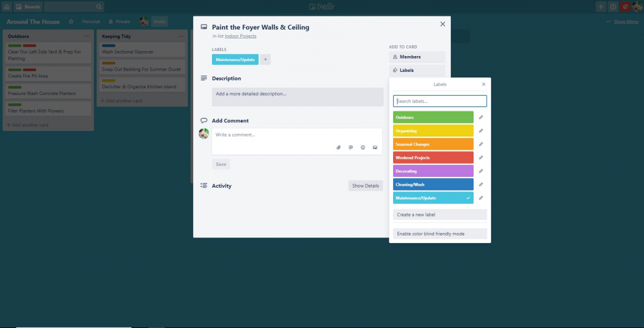Edit the Decorating label with pencil icon
The image size is (644, 328).
tap(481, 171)
